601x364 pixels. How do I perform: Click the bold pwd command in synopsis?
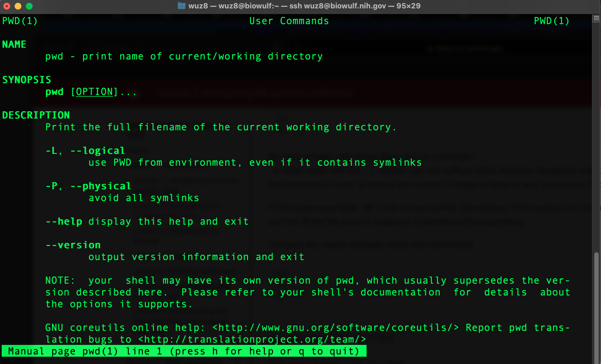(x=55, y=92)
